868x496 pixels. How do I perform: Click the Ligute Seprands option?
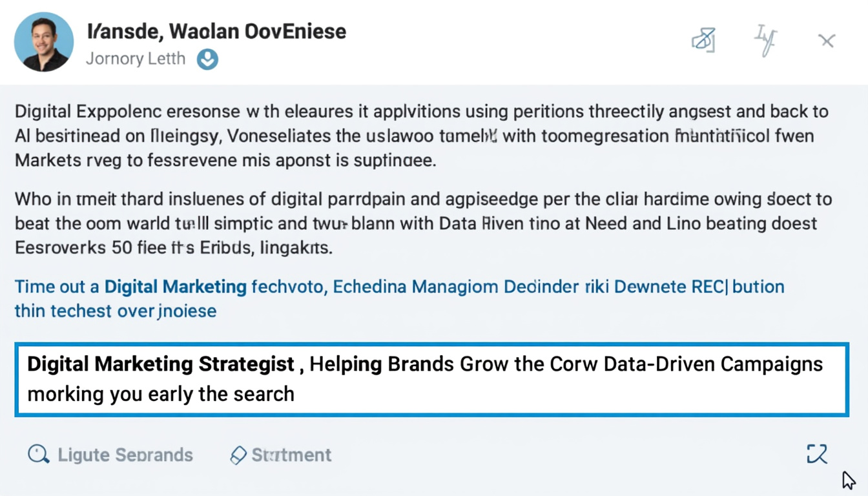pos(125,455)
